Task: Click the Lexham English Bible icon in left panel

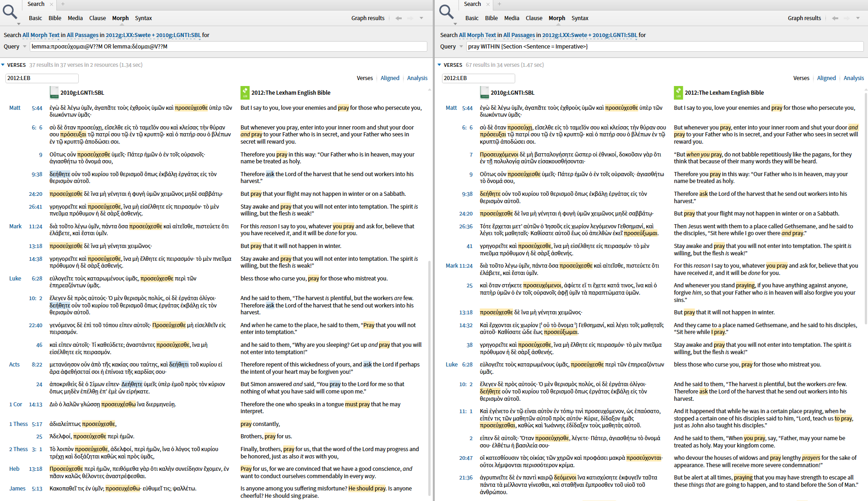Action: pyautogui.click(x=245, y=92)
